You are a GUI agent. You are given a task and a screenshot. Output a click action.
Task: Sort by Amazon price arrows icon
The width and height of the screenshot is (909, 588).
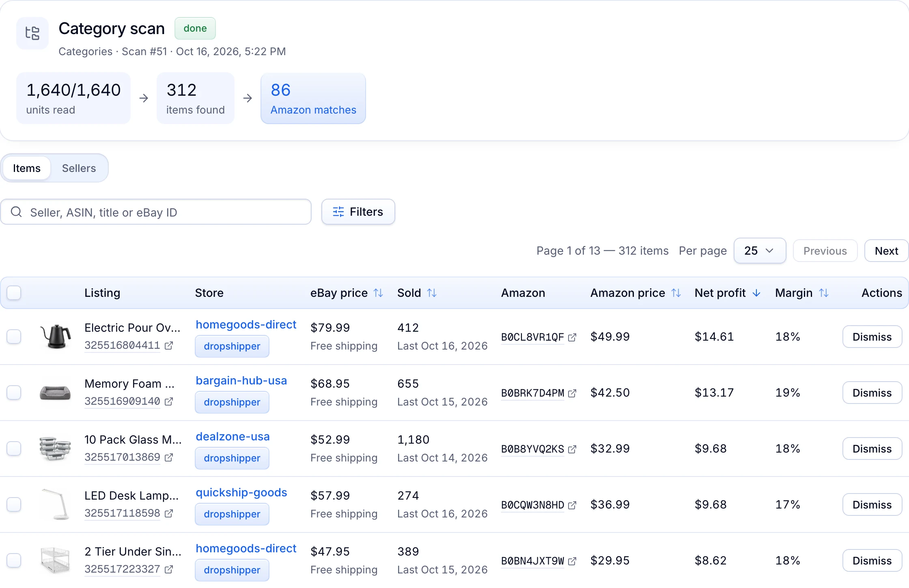(676, 293)
